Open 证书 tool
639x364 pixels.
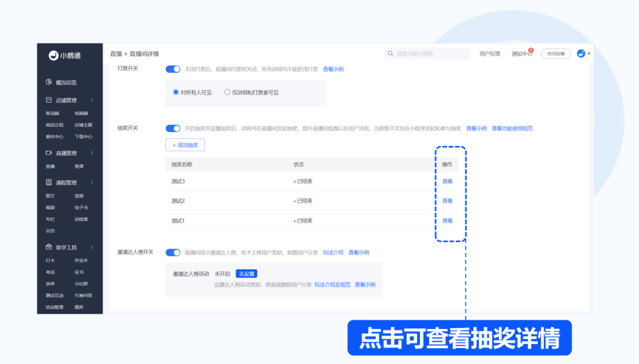tap(79, 272)
